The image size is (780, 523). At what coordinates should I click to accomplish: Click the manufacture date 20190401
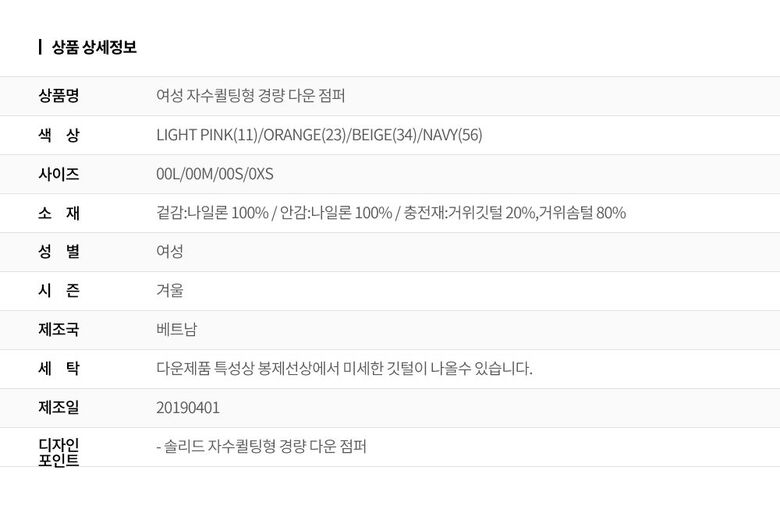188,408
